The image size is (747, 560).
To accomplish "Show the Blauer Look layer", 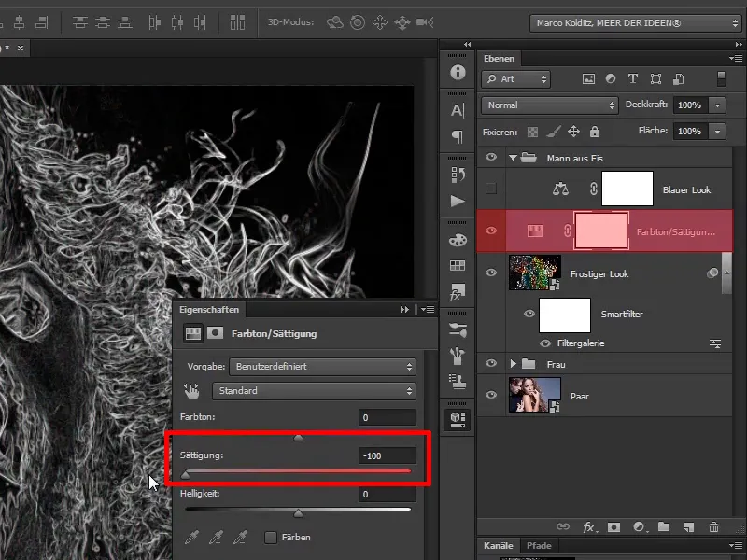I will click(491, 189).
